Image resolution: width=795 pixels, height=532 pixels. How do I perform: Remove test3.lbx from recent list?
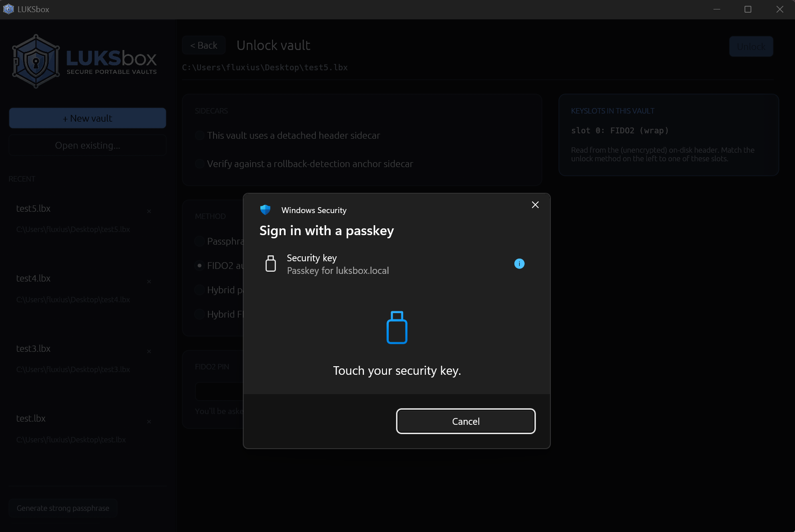point(149,351)
